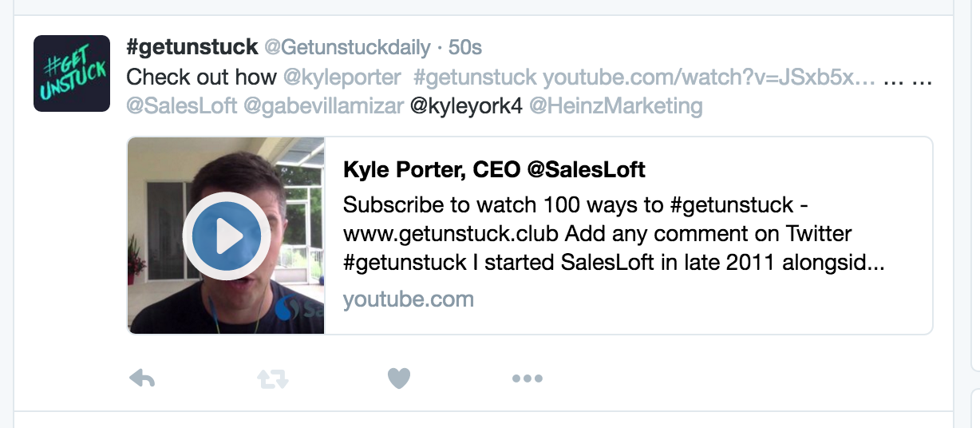980x428 pixels.
Task: Open the @kyleporter mention
Action: (x=342, y=77)
